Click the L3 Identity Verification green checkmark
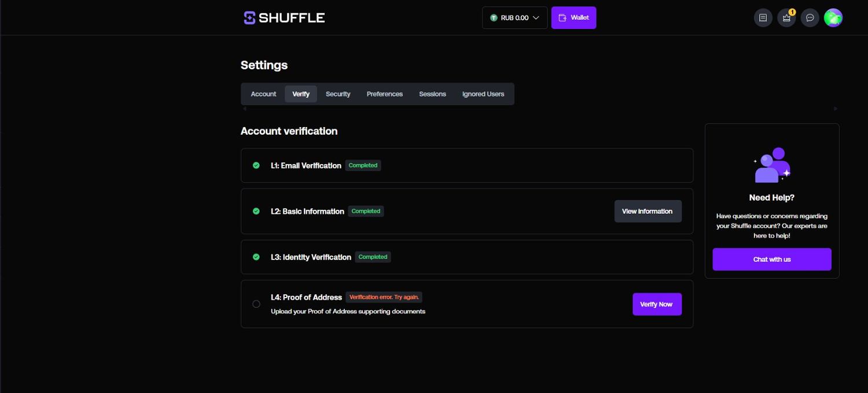 pyautogui.click(x=256, y=257)
